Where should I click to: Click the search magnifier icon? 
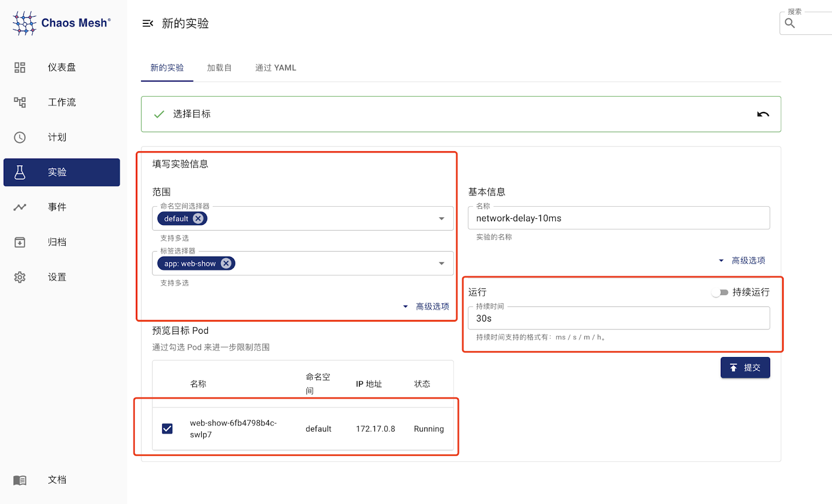click(790, 23)
